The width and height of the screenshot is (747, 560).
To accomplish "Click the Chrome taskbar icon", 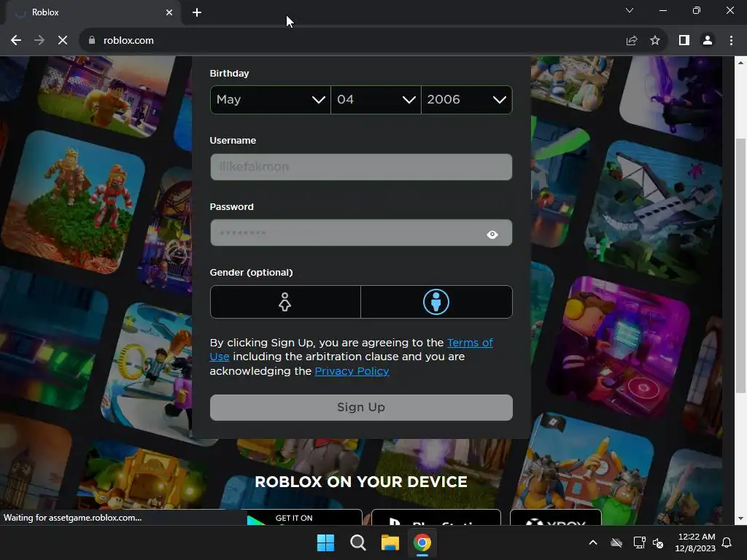I will point(422,542).
